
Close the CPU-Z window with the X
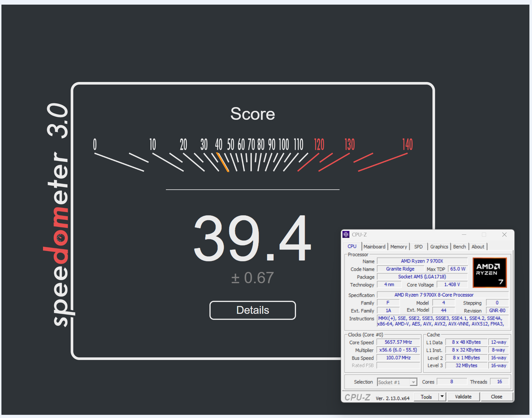coord(504,235)
